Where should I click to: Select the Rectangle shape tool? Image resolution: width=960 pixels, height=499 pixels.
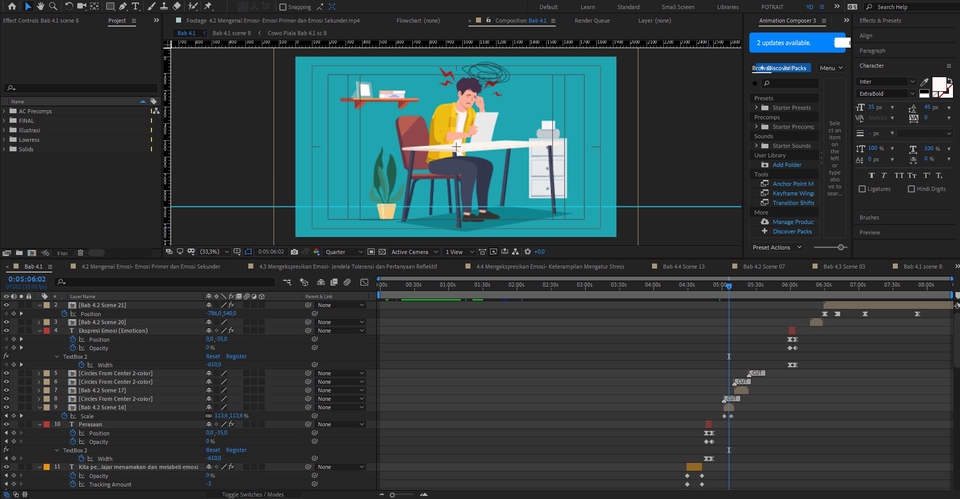110,6
